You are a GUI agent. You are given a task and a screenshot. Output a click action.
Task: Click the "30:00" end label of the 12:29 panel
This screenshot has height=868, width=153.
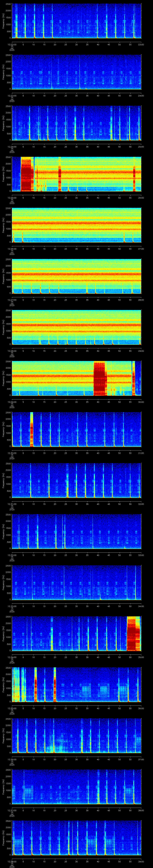141,402
